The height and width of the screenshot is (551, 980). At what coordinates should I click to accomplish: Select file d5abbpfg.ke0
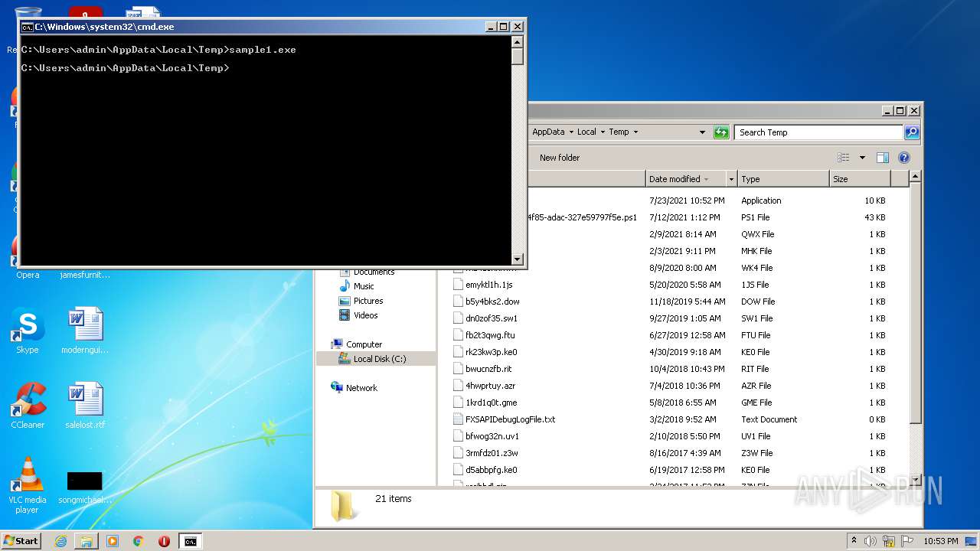click(491, 470)
